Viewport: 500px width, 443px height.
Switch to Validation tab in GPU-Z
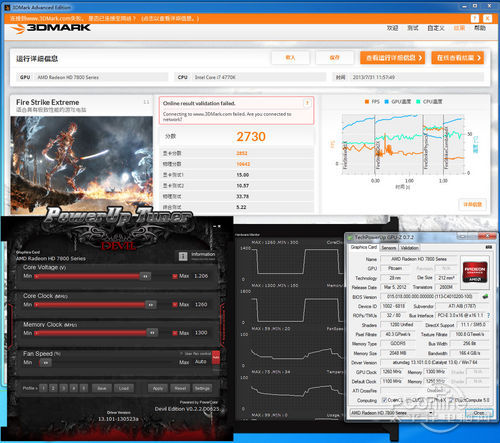[409, 248]
